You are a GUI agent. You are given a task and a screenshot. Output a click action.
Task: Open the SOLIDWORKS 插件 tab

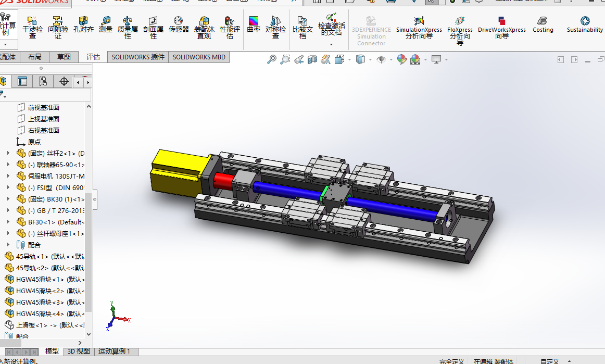(138, 57)
